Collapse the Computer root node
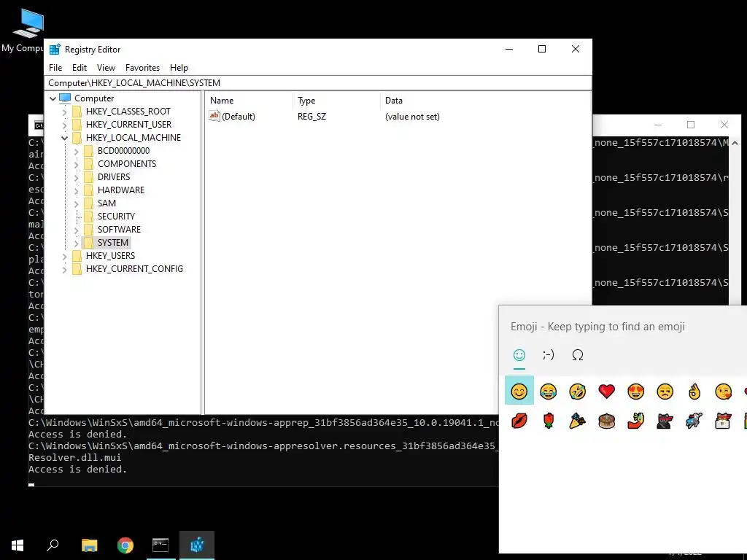The height and width of the screenshot is (560, 747). point(53,98)
